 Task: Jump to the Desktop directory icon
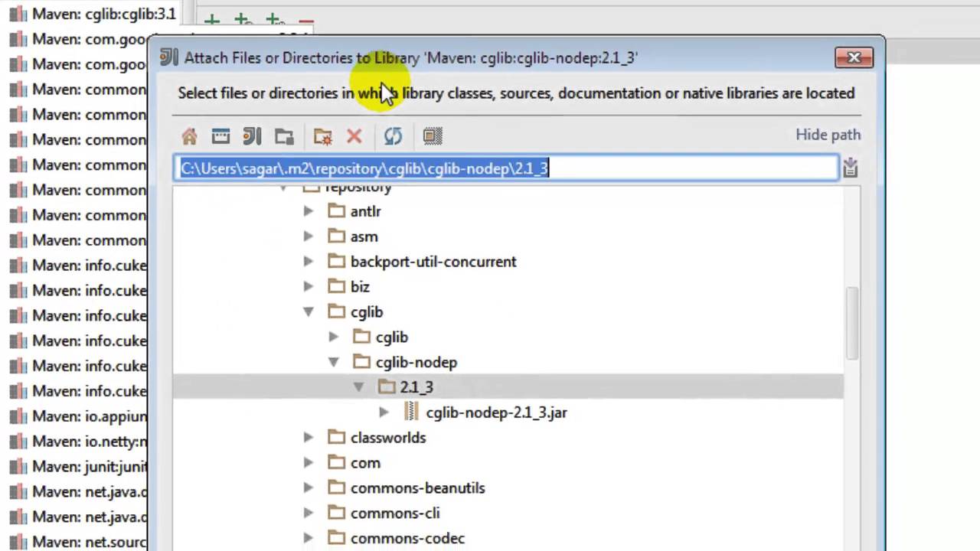click(220, 136)
